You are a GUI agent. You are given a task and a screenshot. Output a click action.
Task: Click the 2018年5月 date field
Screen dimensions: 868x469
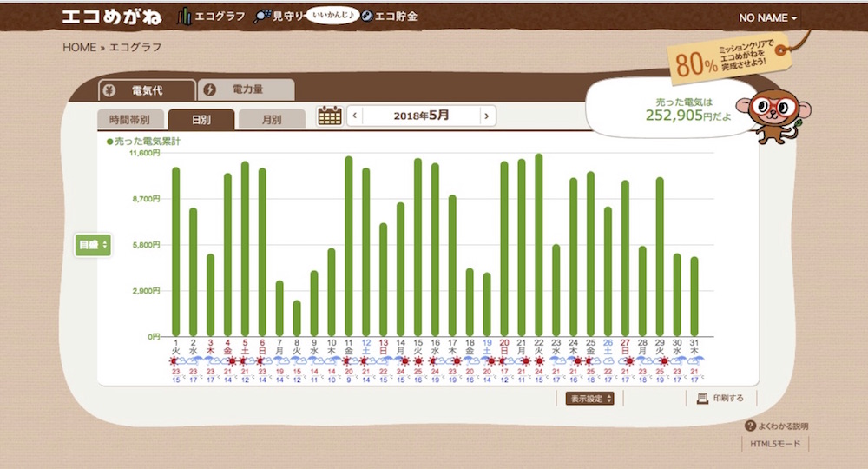click(x=421, y=116)
